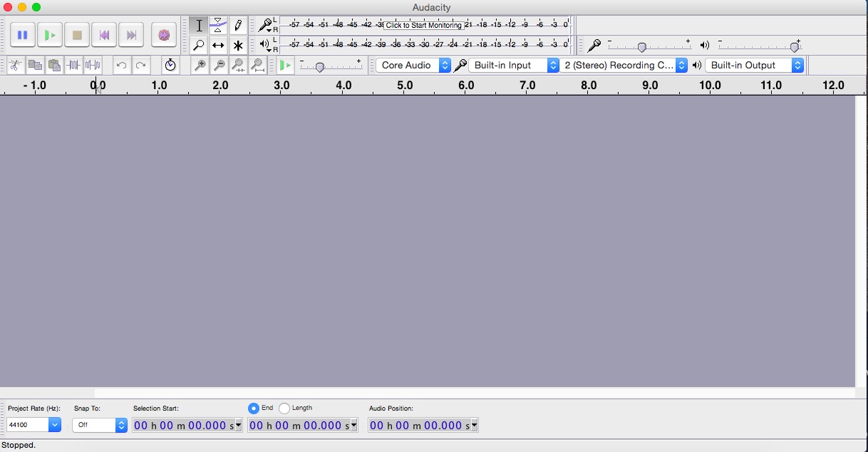Open the Built-in Output device dropdown
Screen dimensions: 868x452
[754, 65]
